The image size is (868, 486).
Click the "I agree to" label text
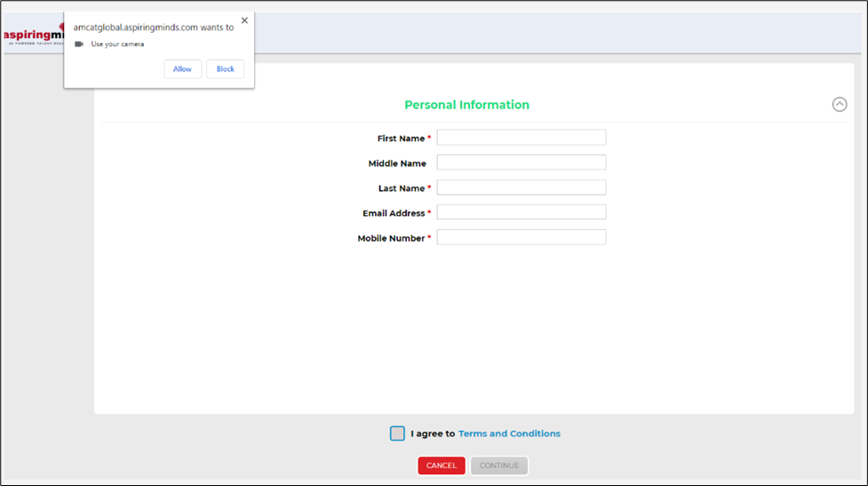tap(432, 434)
